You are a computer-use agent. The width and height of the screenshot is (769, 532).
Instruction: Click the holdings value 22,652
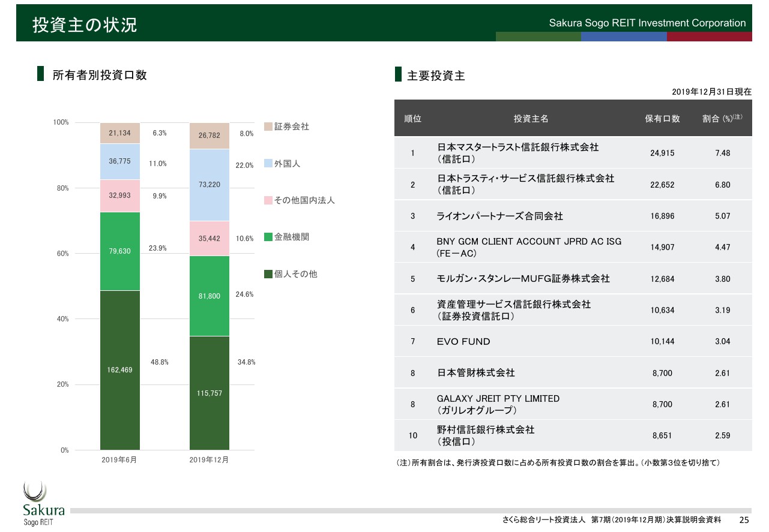(662, 185)
